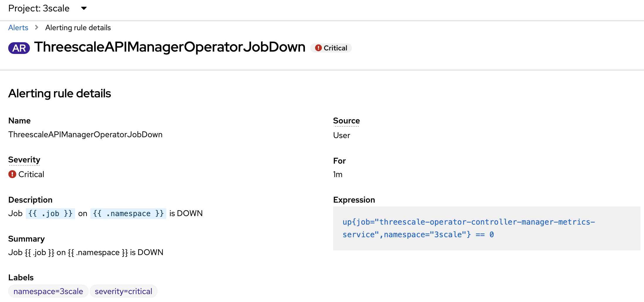
Task: Click the Name value ThreescaleAPIManagerOperatorJobDown text
Action: (x=85, y=135)
